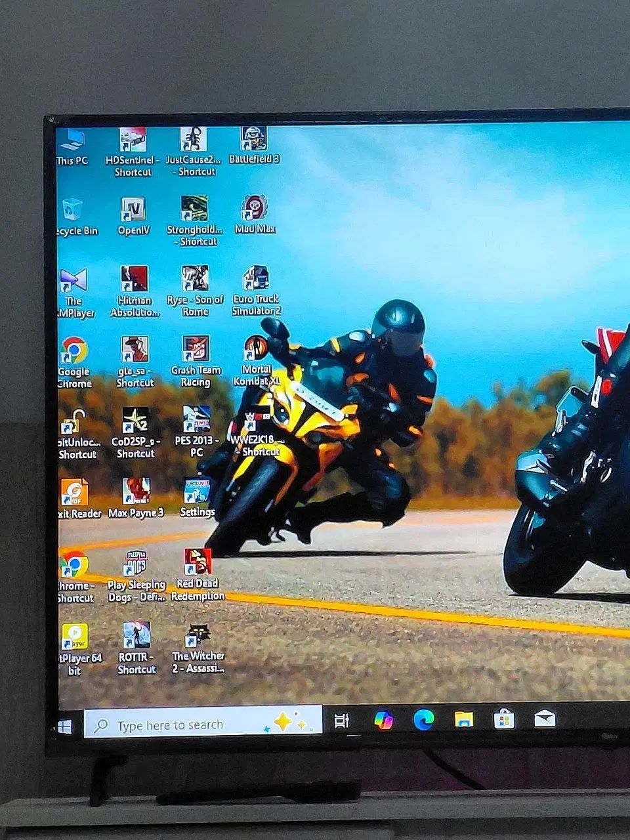Open Microsoft Edge from the taskbar

[424, 719]
